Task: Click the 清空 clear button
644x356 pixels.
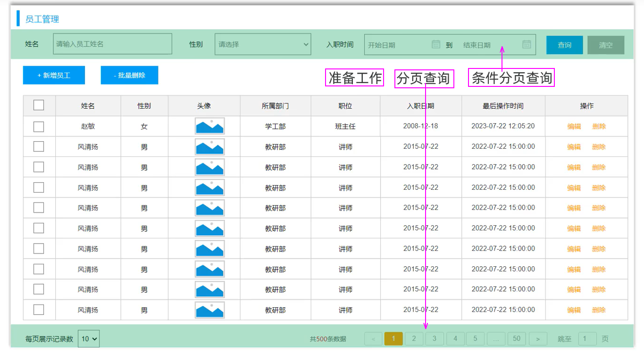Action: click(606, 45)
